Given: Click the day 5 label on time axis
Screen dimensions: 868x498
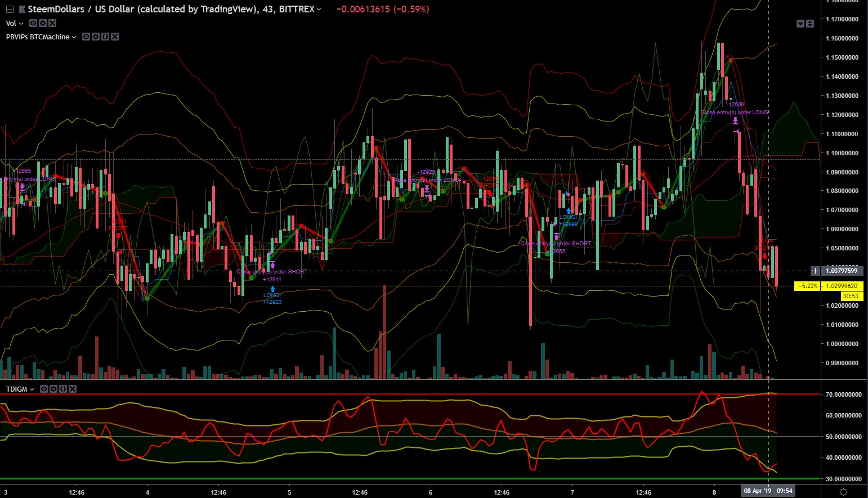Looking at the screenshot, I should point(289,492).
